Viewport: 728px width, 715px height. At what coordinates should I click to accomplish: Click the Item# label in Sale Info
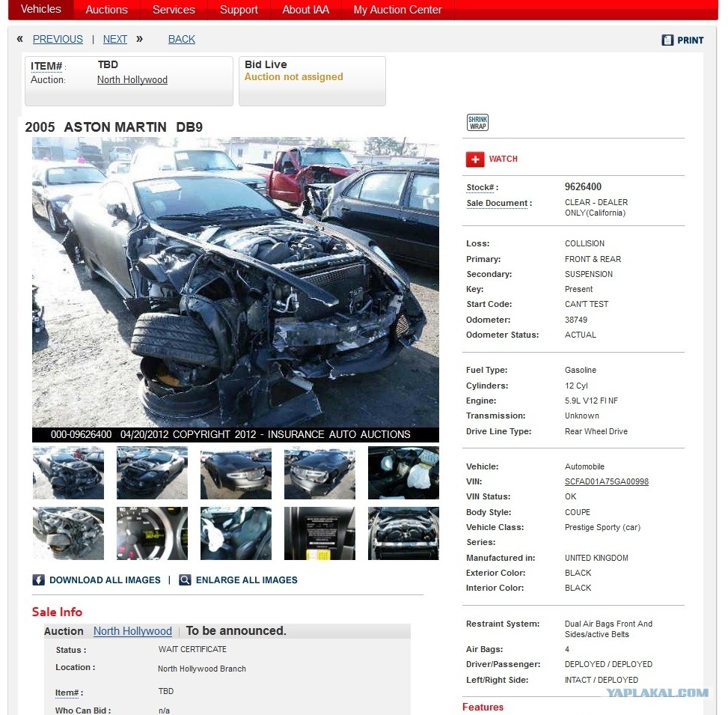click(x=69, y=693)
